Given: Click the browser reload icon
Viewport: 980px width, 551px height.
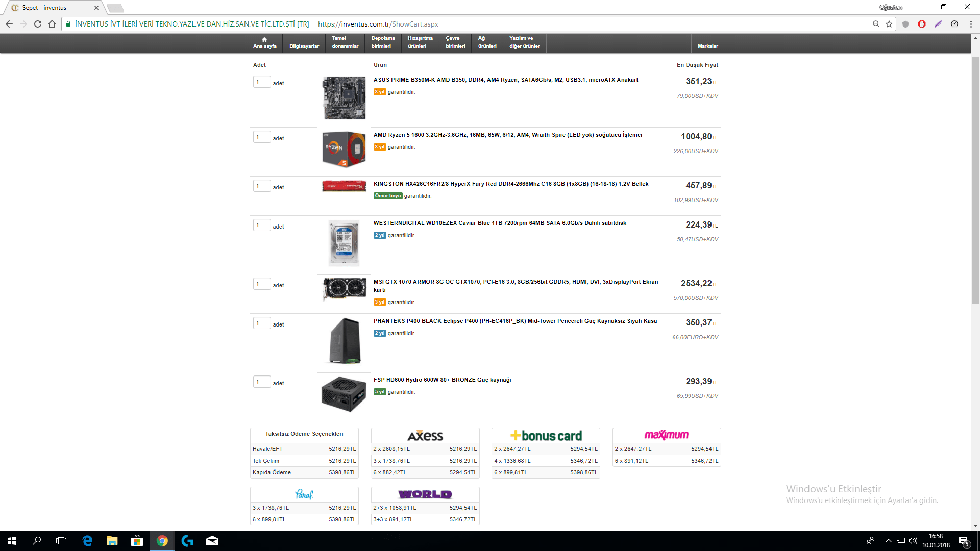Looking at the screenshot, I should pos(38,24).
